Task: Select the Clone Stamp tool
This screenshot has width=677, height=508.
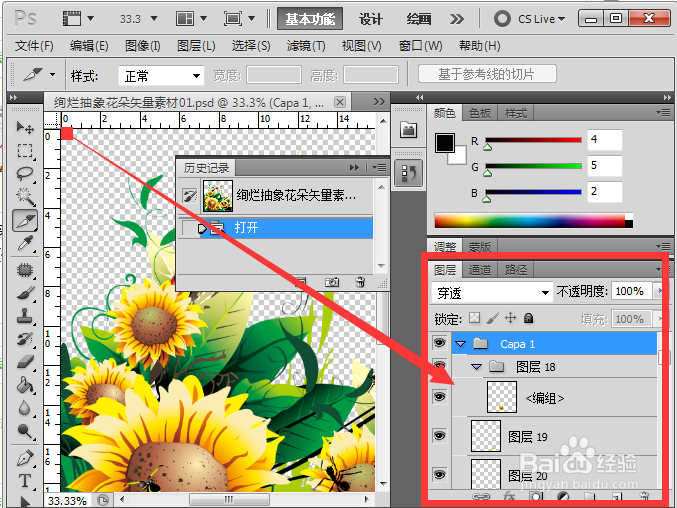Action: [25, 316]
